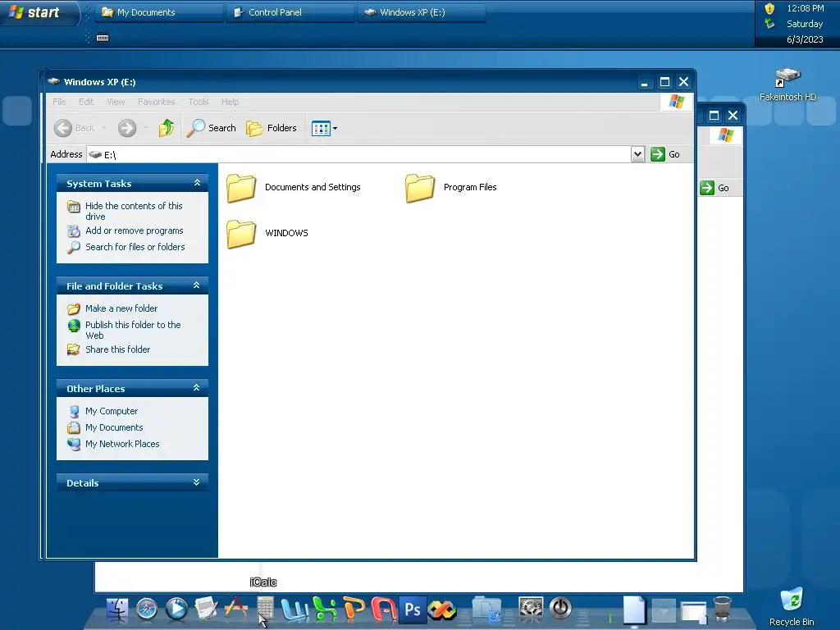Click the Search toolbar button
The image size is (840, 630).
(211, 128)
